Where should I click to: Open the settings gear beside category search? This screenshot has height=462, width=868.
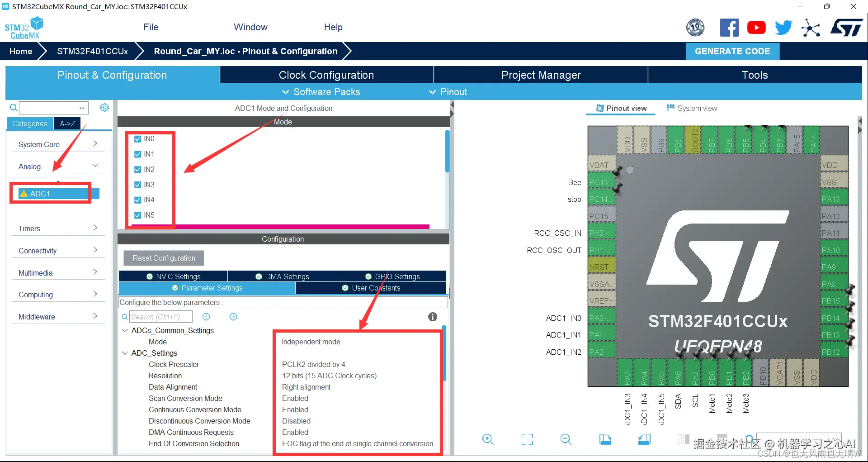[x=104, y=107]
